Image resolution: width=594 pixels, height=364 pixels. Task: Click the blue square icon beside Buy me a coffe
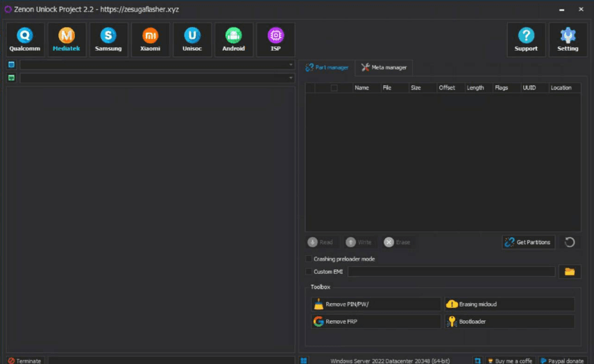point(477,361)
